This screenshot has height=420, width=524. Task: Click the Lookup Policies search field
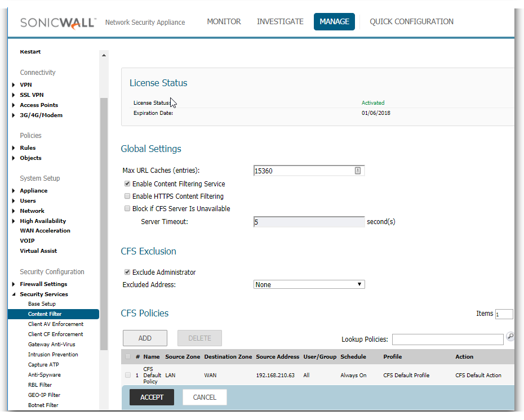click(447, 339)
